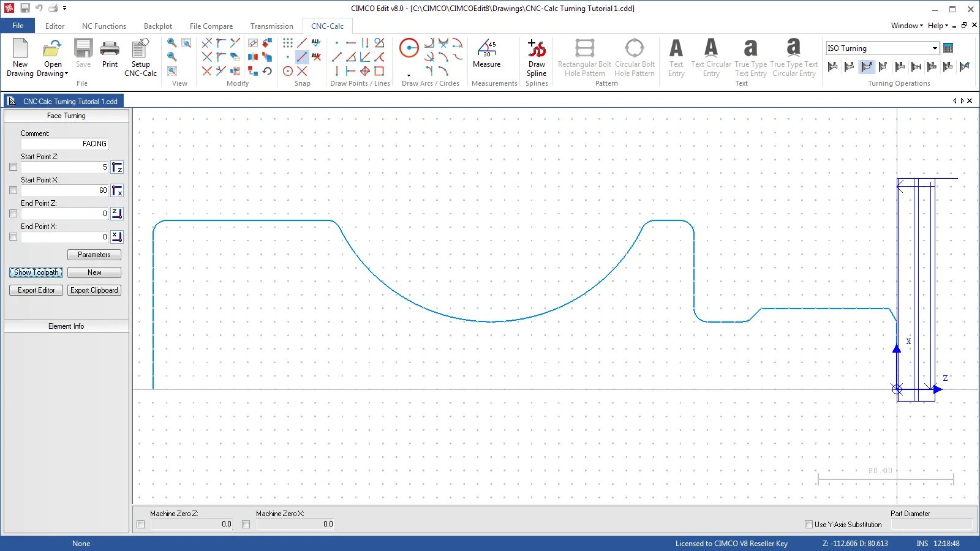Activate the zoom window tool in View group
The width and height of the screenshot is (980, 551).
(186, 43)
